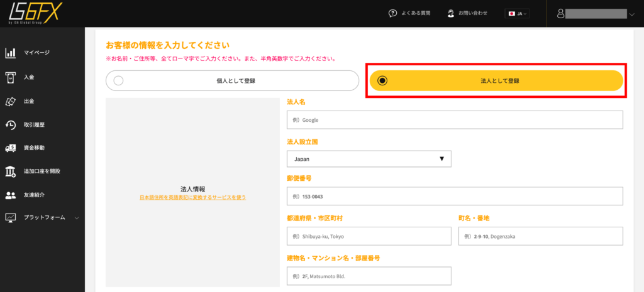Open the JA language dropdown

tap(517, 14)
